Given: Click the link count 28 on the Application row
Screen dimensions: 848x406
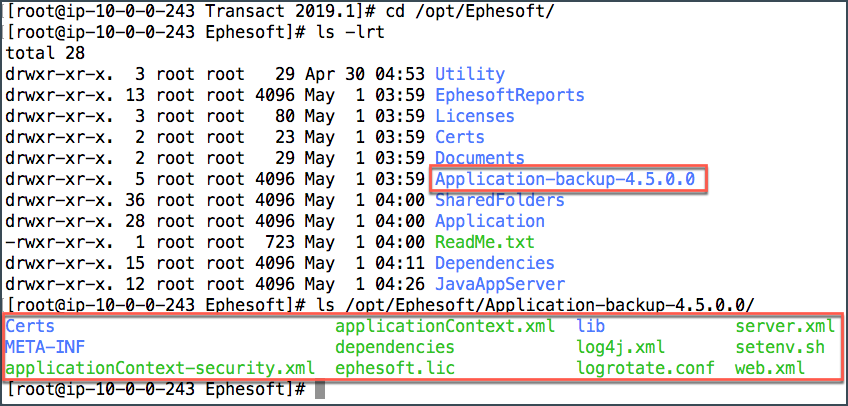Looking at the screenshot, I should tap(135, 221).
